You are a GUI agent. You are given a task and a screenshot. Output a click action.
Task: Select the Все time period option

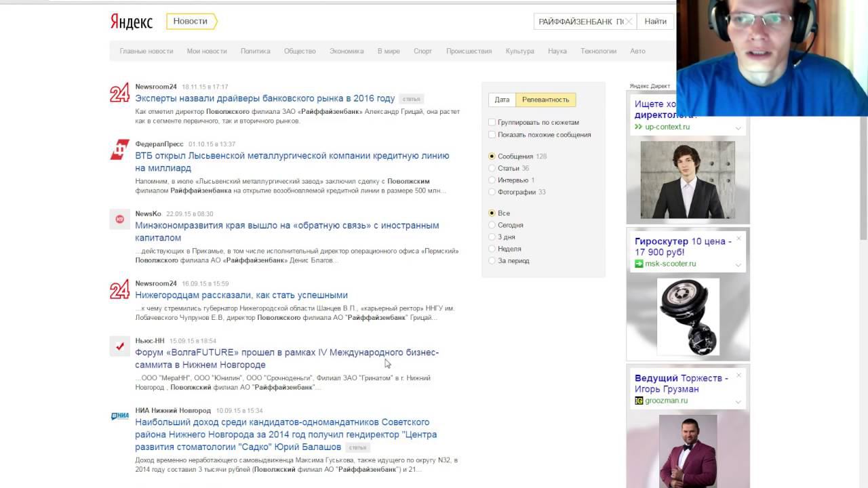click(492, 213)
